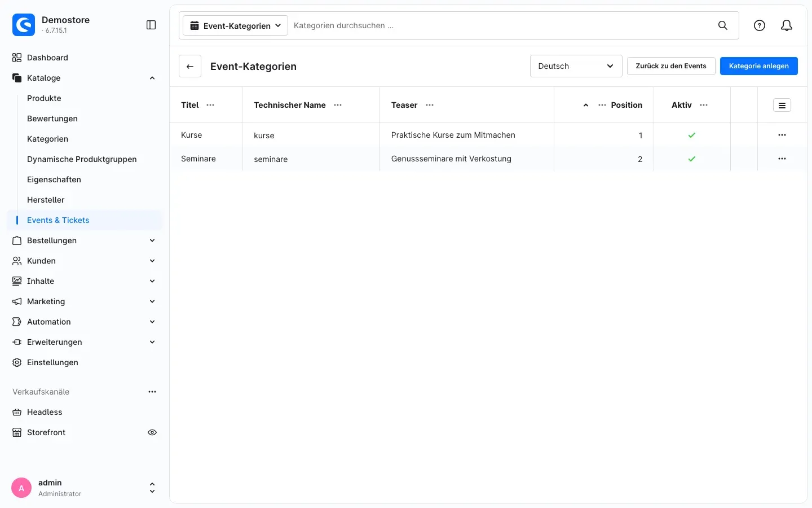
Task: Open the Deutsch language dropdown
Action: coord(576,66)
